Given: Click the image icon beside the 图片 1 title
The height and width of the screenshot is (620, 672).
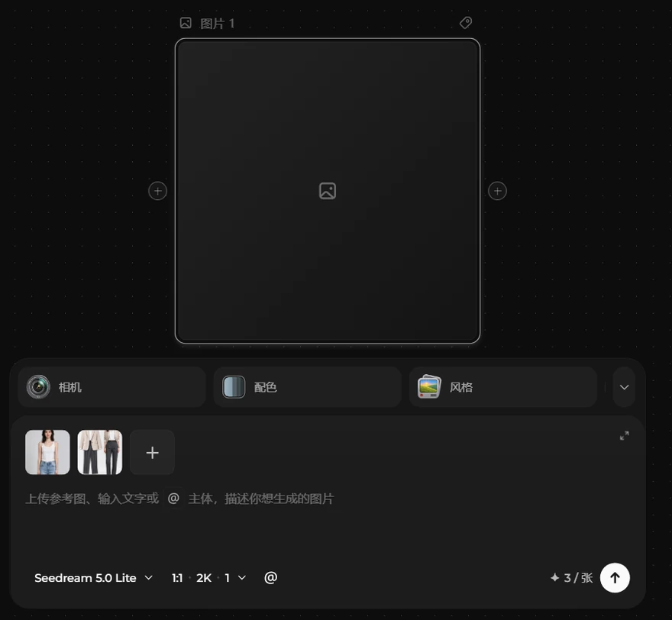Looking at the screenshot, I should 186,23.
